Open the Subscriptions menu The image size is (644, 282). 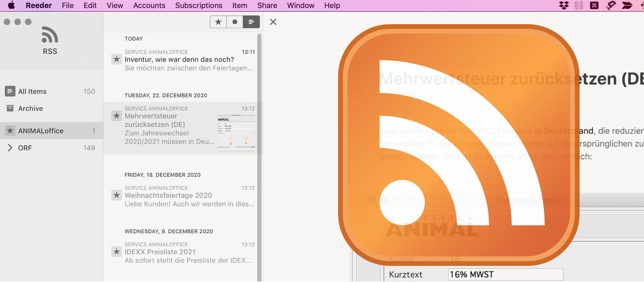(x=199, y=6)
